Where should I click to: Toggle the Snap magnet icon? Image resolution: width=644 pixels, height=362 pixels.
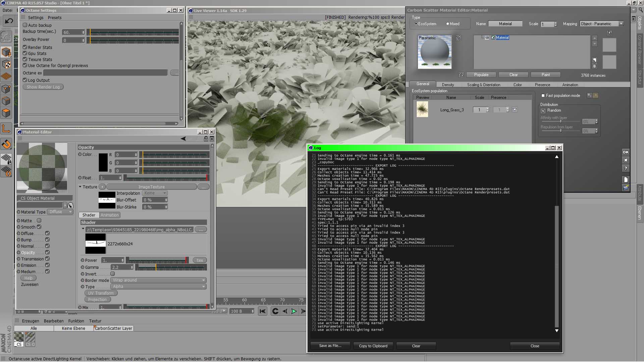[x=6, y=144]
